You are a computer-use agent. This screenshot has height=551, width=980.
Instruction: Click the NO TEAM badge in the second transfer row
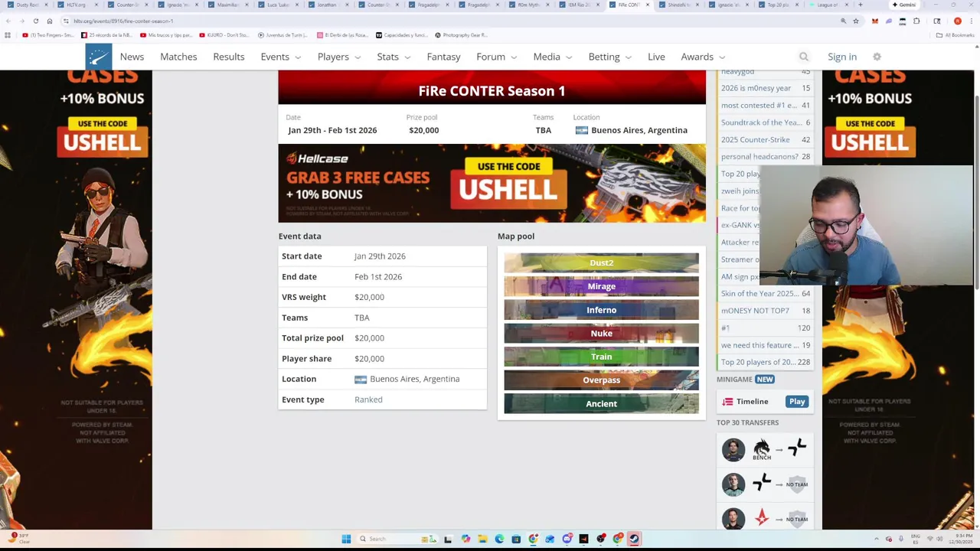(797, 484)
